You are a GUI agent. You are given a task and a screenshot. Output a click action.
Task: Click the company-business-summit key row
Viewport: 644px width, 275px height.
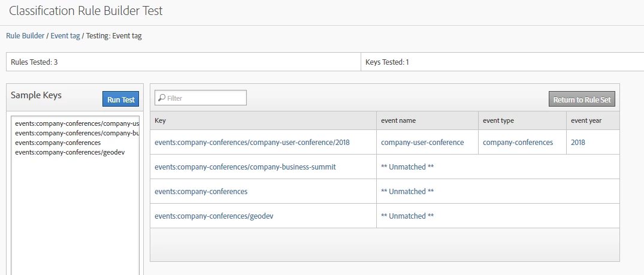245,167
